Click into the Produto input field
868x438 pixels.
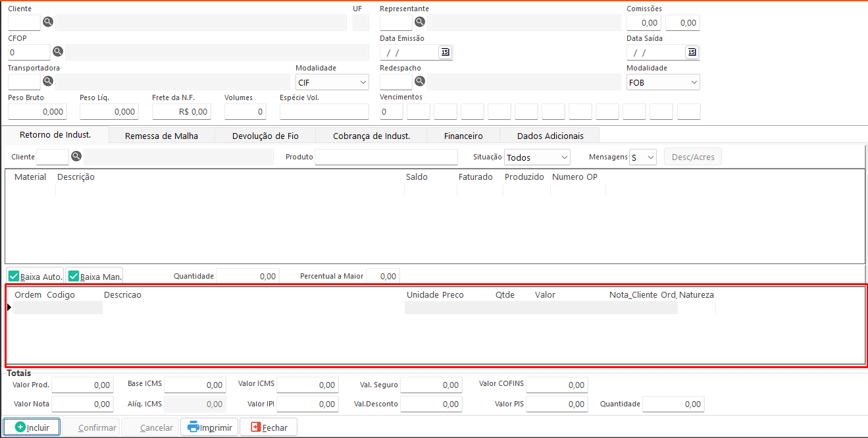pyautogui.click(x=386, y=157)
